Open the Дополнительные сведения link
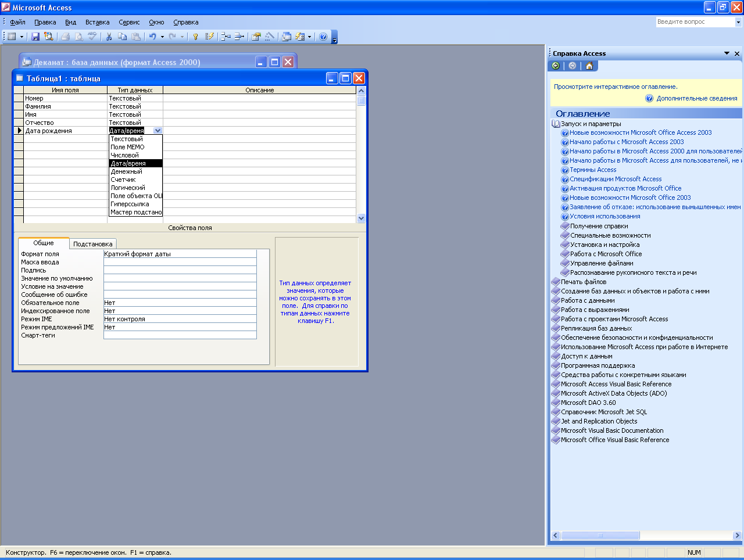 pos(697,98)
